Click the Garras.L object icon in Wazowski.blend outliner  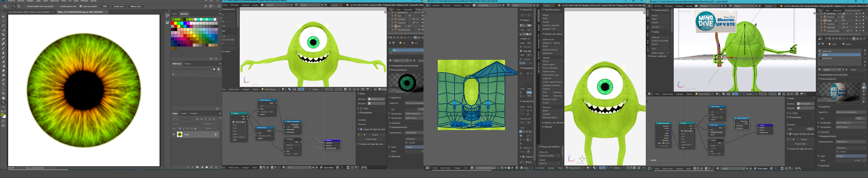coord(396,19)
